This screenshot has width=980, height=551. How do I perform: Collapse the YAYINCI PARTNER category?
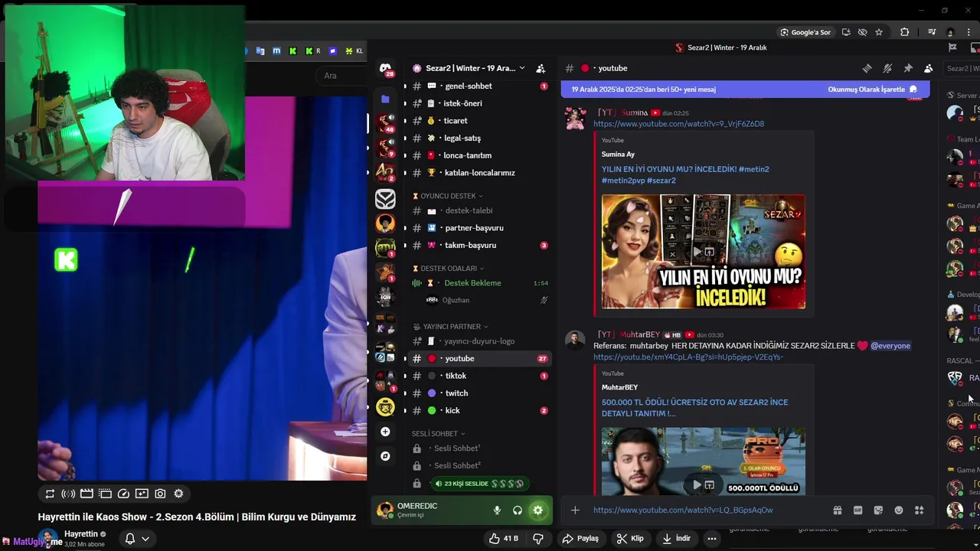[450, 327]
